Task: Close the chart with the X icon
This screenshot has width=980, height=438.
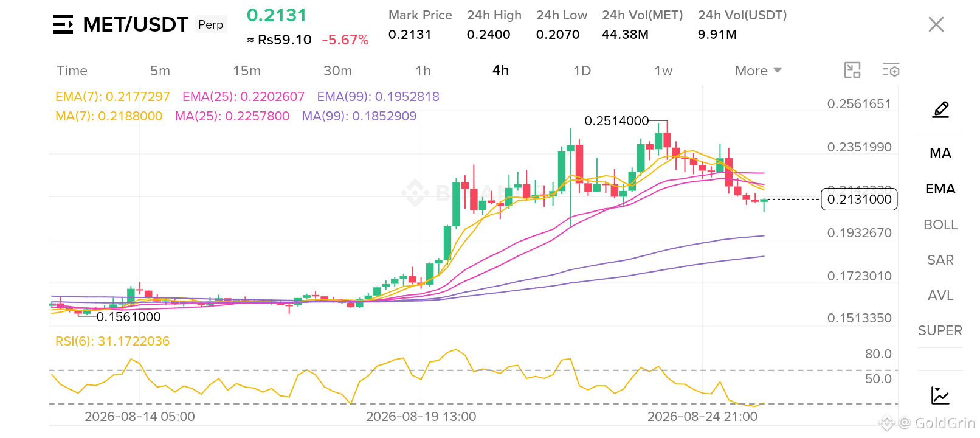Action: click(x=936, y=24)
